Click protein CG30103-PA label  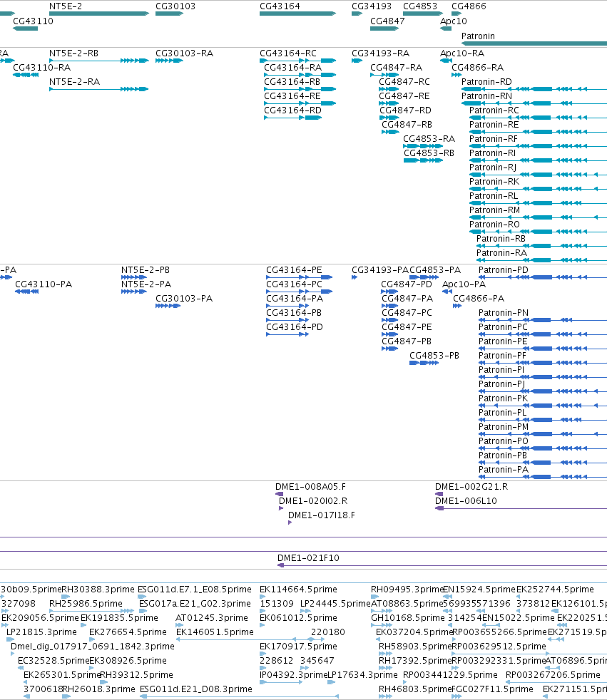tap(184, 299)
